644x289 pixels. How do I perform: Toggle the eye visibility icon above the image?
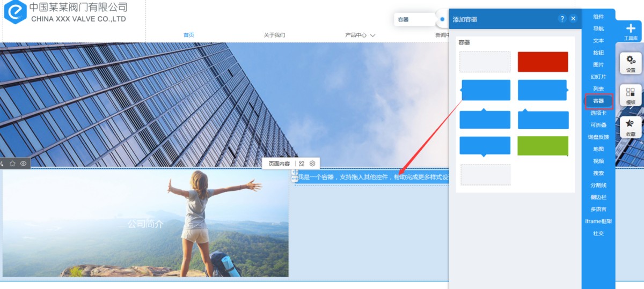click(24, 164)
